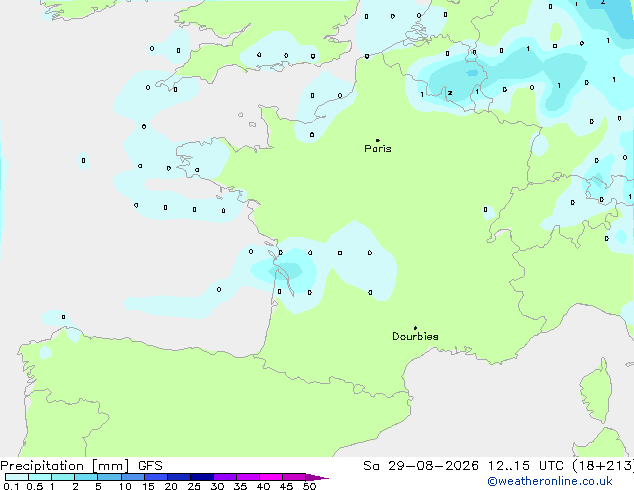
Task: Click the Paris city label
Action: [378, 149]
